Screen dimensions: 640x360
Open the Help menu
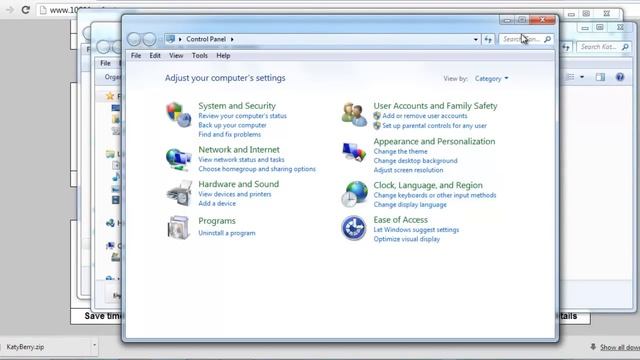coord(223,56)
